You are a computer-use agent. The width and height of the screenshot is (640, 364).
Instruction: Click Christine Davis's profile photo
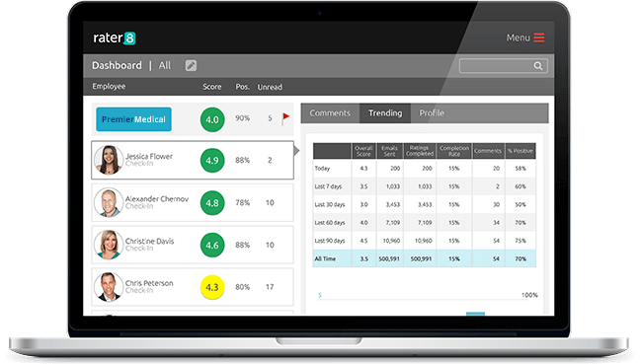coord(109,245)
